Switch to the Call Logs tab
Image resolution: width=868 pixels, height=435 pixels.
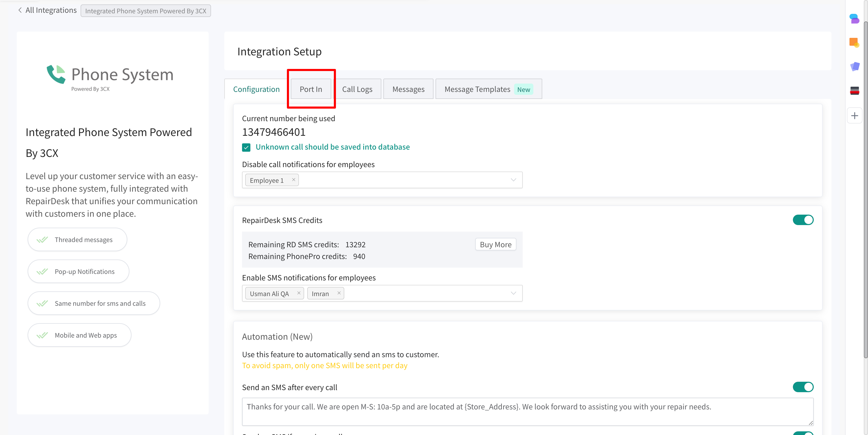(x=357, y=89)
